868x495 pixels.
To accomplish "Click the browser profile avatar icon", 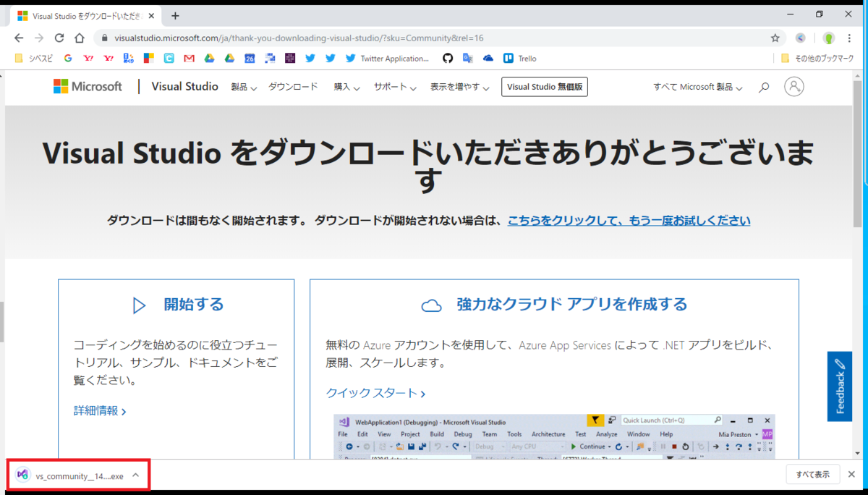I will coord(828,38).
